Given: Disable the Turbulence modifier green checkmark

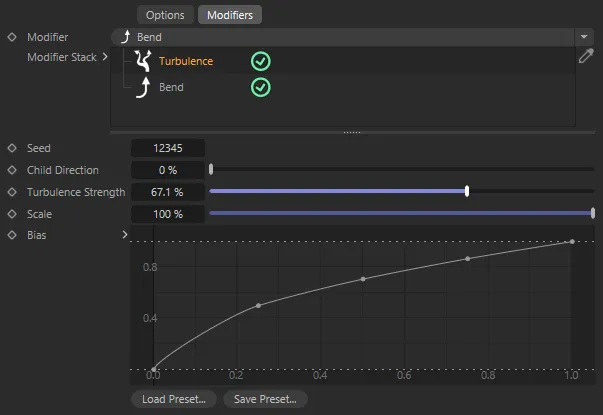Looking at the screenshot, I should [x=260, y=61].
